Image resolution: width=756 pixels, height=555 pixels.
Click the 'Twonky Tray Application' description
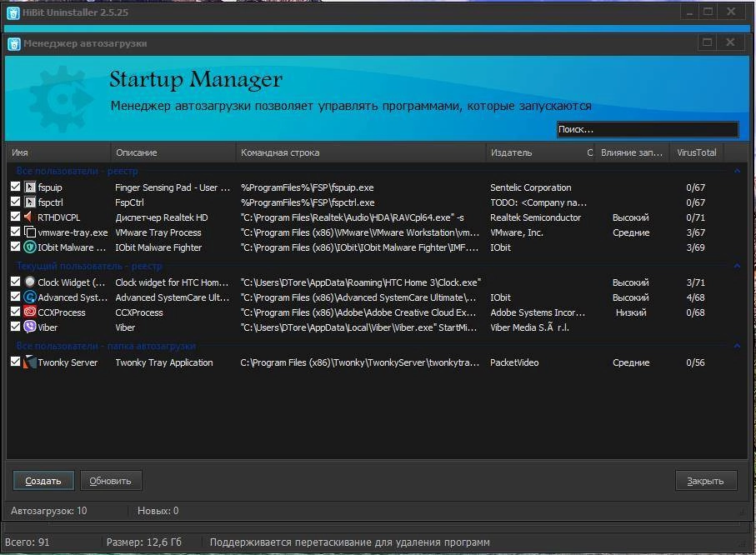[164, 362]
